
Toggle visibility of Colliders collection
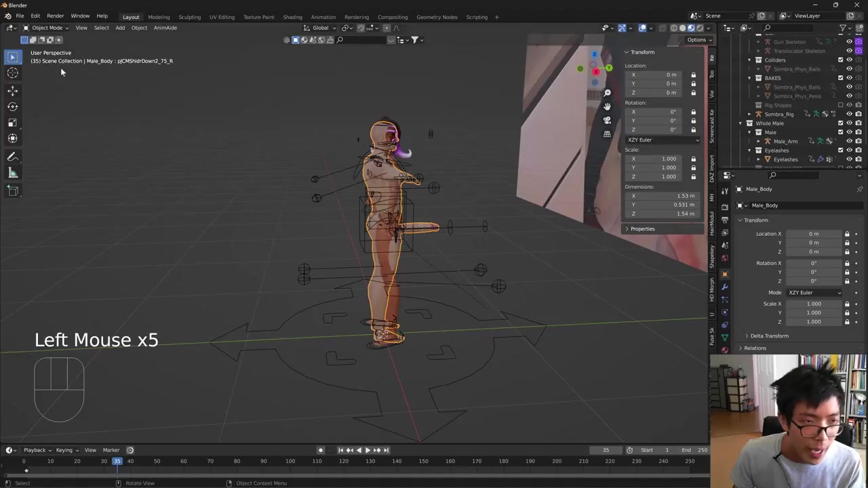pyautogui.click(x=849, y=60)
